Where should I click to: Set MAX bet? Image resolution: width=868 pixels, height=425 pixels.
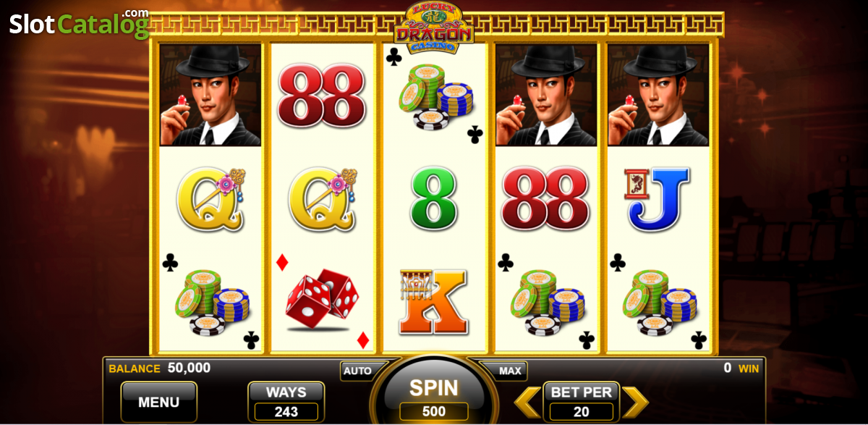point(510,371)
